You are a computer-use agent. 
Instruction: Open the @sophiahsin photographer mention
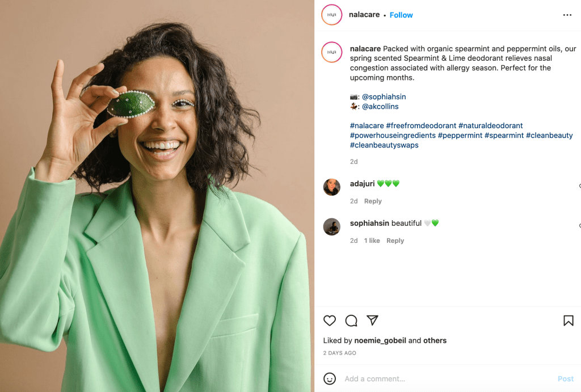pyautogui.click(x=384, y=97)
